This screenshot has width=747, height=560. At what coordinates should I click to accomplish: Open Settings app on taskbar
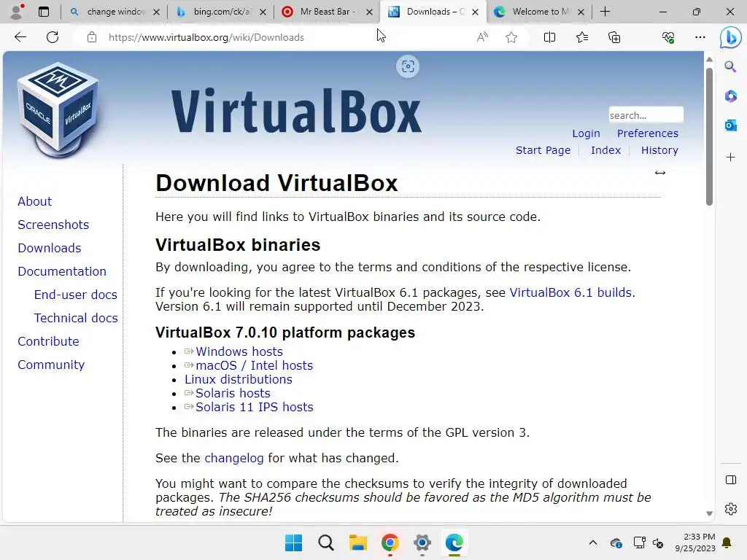[422, 542]
